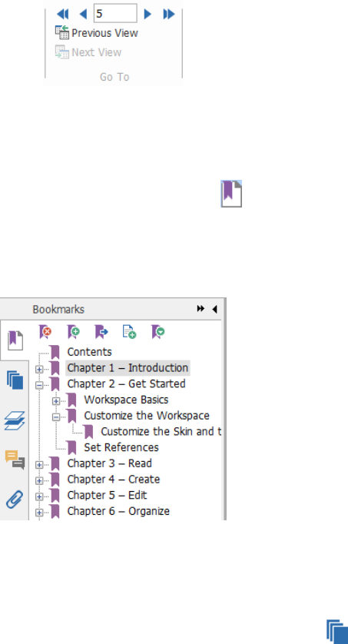Expand Chapter 1 – Introduction node

tap(39, 369)
